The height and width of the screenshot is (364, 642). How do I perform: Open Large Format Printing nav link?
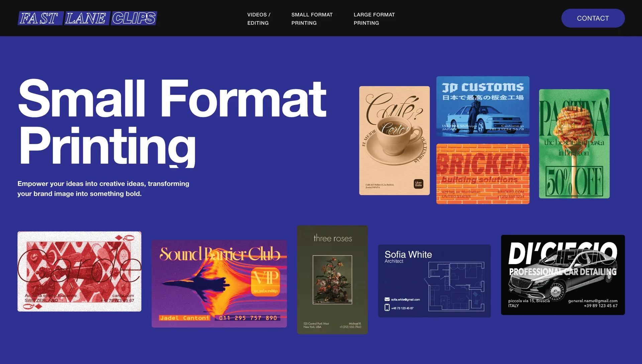(374, 19)
